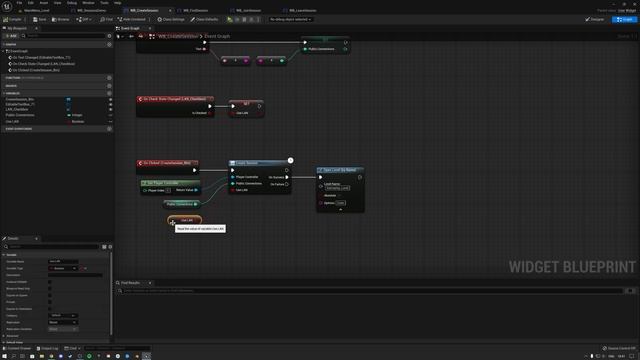
Task: Click Integer type pill for Public Connections
Action: (x=75, y=115)
